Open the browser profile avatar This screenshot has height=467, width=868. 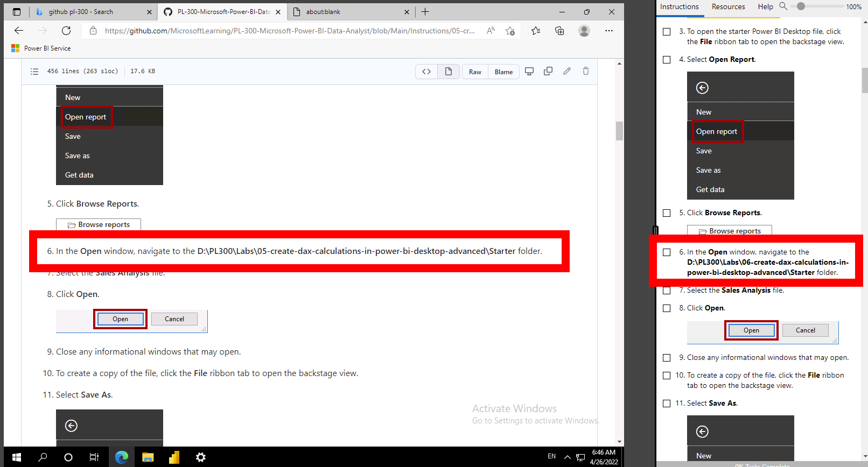[x=584, y=31]
